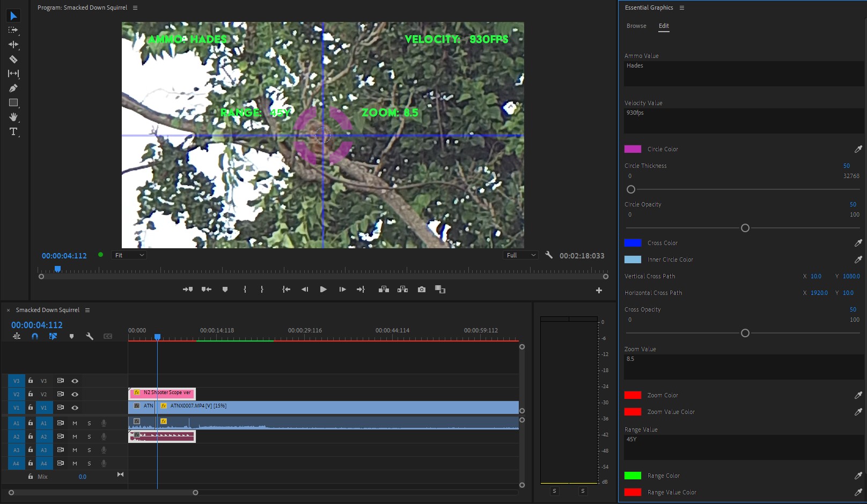Click the Circle Opacity slider handle
The height and width of the screenshot is (504, 867).
coord(745,228)
